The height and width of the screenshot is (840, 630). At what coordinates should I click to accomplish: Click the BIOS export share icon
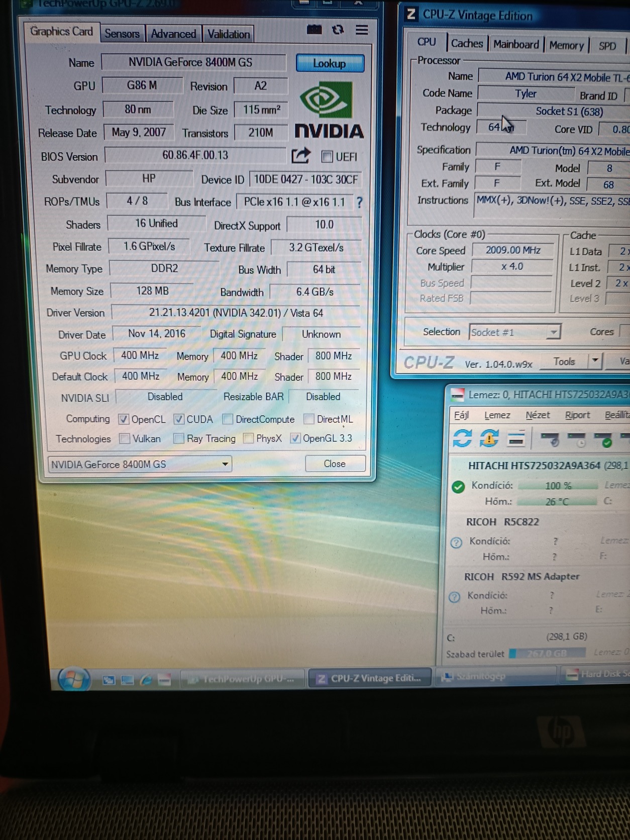click(300, 156)
